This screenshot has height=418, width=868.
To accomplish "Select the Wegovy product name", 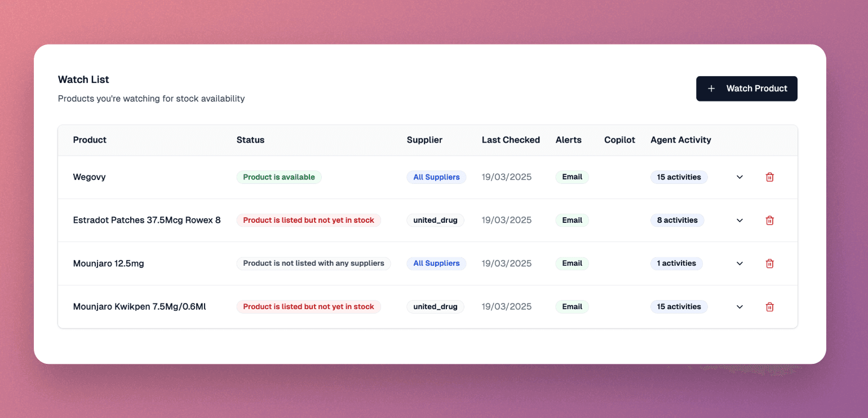I will point(89,177).
